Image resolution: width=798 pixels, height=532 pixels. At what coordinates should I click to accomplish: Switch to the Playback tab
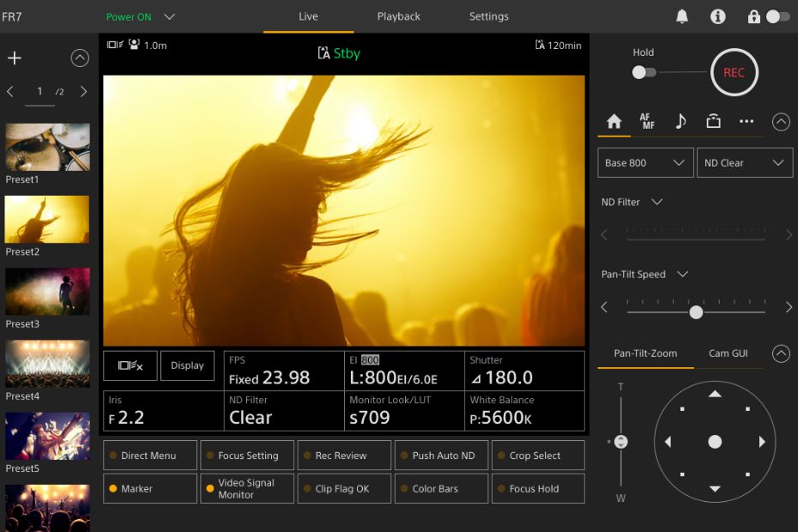coord(398,16)
